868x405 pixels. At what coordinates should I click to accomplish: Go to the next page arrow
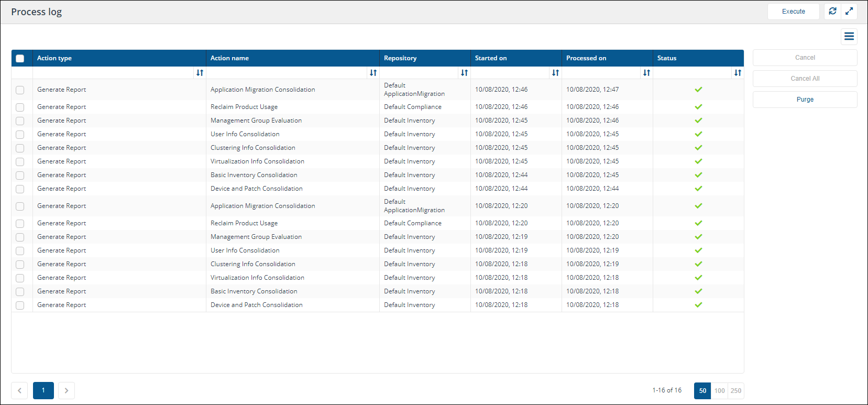(x=67, y=390)
